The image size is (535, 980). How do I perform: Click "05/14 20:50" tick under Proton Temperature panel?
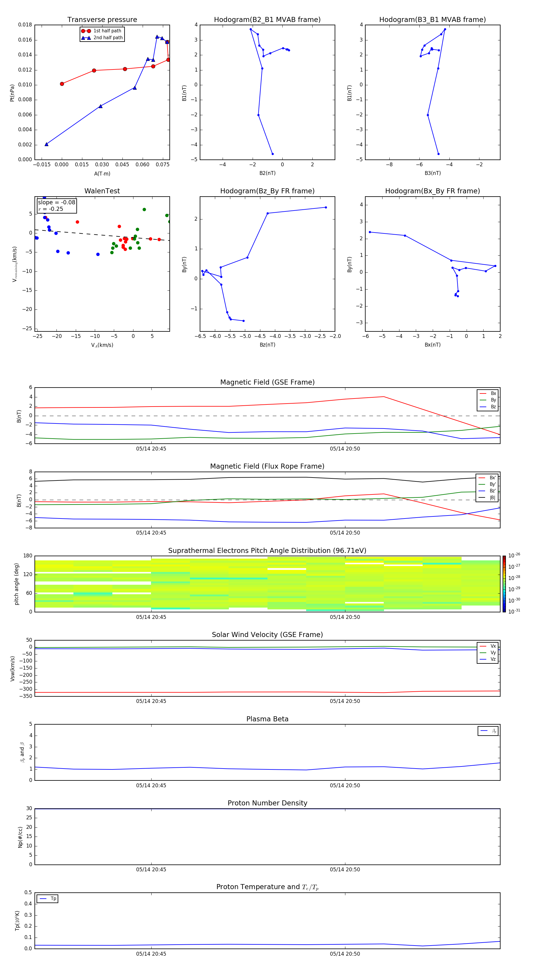tap(345, 954)
